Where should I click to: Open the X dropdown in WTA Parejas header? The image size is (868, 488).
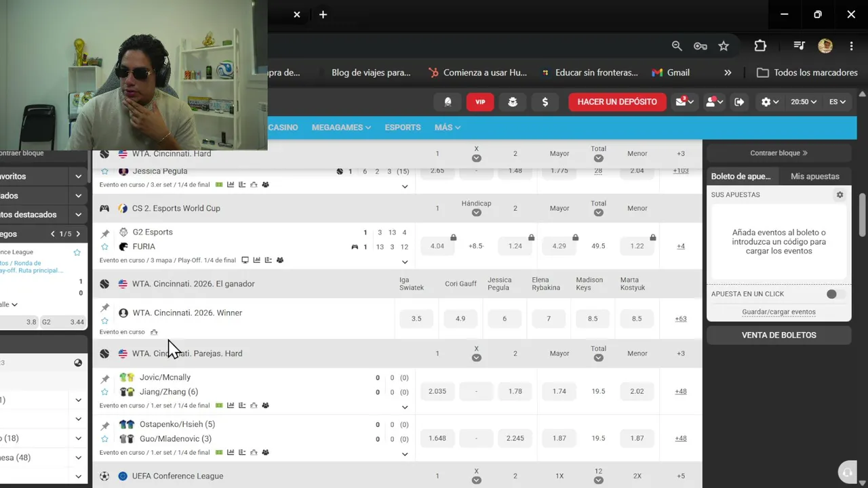[x=476, y=357]
